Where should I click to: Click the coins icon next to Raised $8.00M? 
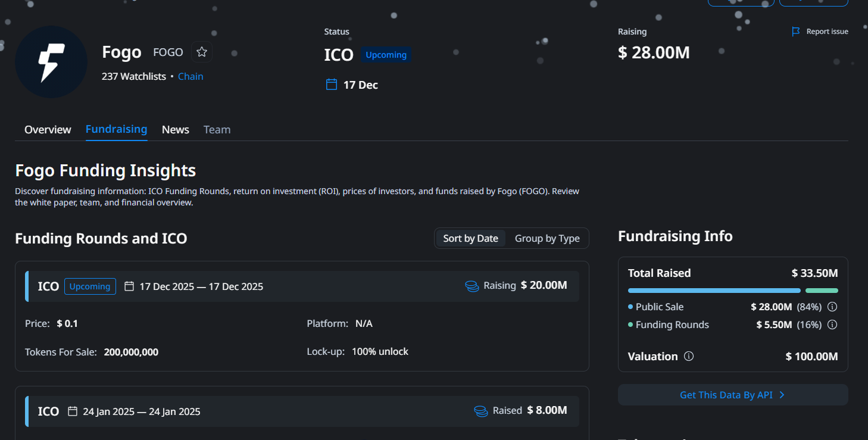pos(481,411)
